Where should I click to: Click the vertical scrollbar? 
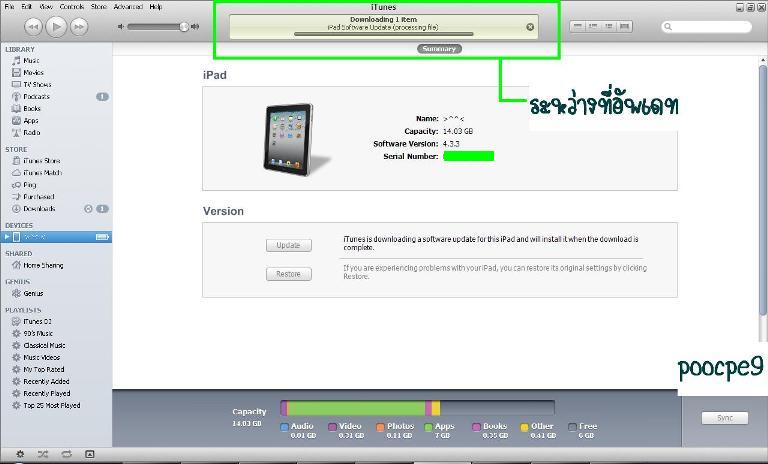763,191
